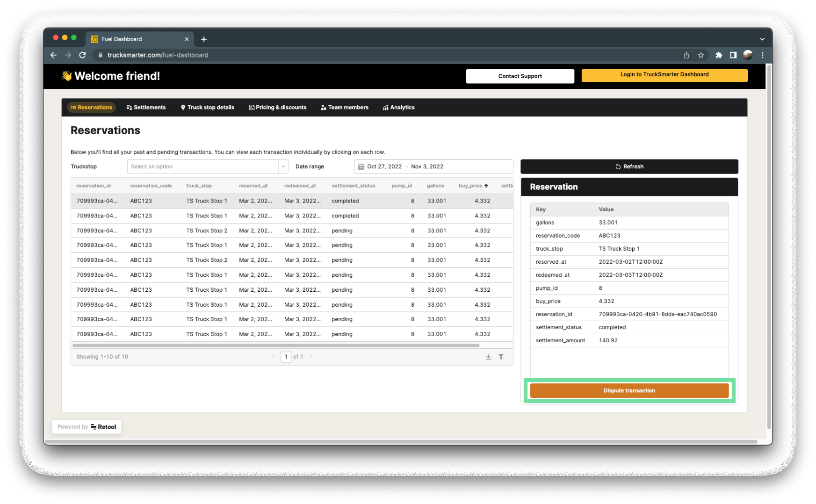Bookmark this page with the star
The image size is (816, 504).
701,55
